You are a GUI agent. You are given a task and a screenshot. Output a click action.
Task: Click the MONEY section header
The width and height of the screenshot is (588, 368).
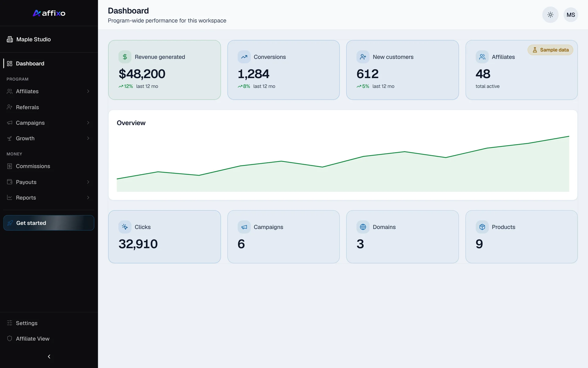click(14, 154)
